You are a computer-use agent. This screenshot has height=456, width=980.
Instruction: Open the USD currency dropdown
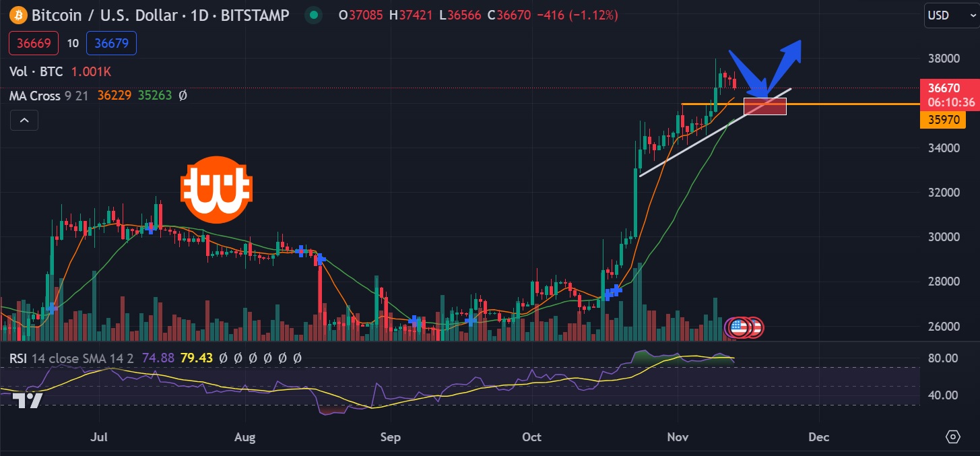click(x=950, y=15)
